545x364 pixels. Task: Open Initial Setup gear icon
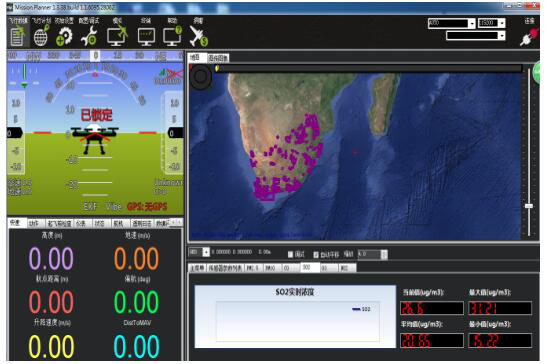(x=64, y=36)
